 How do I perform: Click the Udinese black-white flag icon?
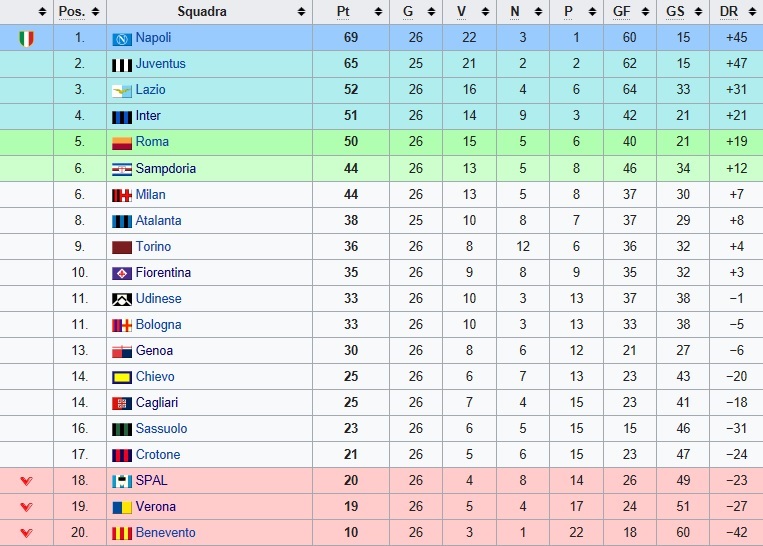122,299
